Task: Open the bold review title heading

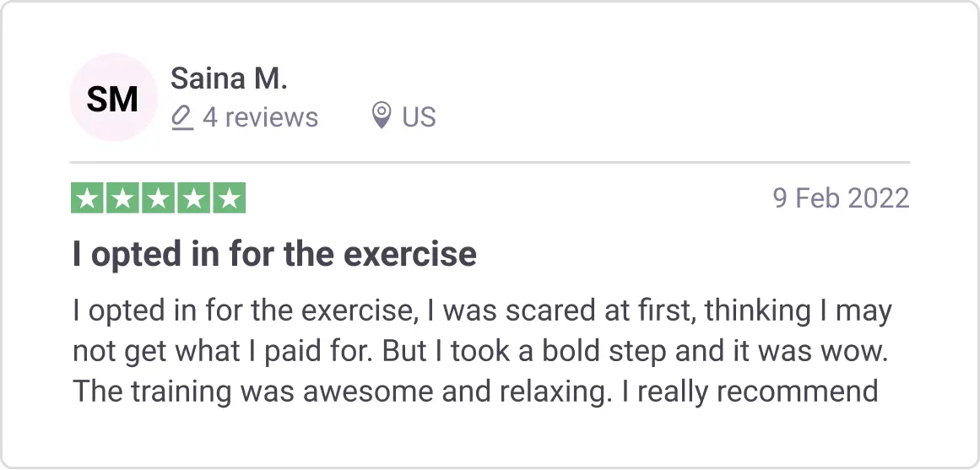Action: [274, 254]
